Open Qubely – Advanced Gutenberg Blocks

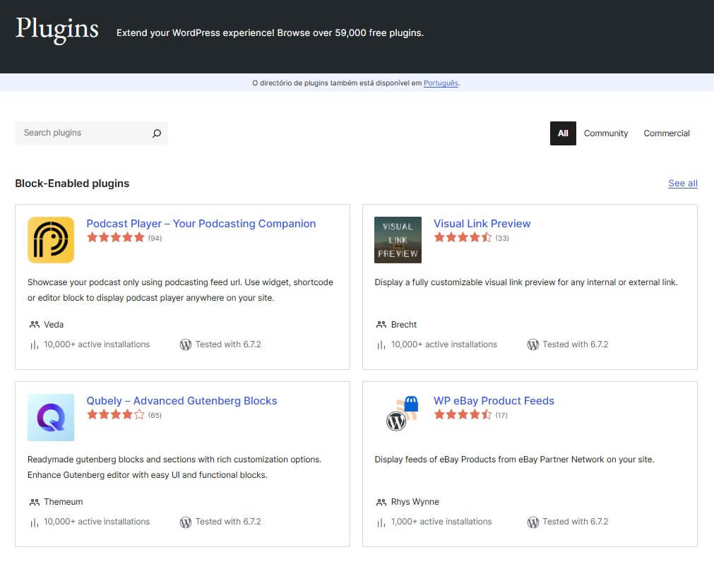(182, 400)
